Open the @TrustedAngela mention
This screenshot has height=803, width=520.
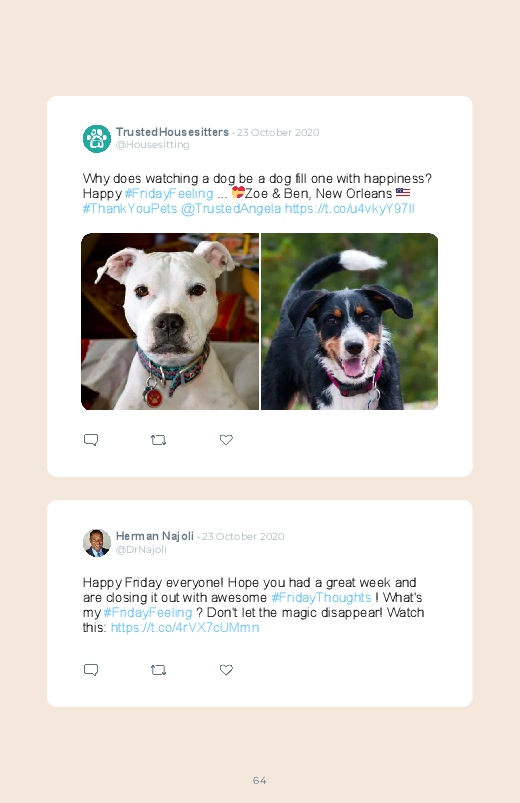pos(231,208)
